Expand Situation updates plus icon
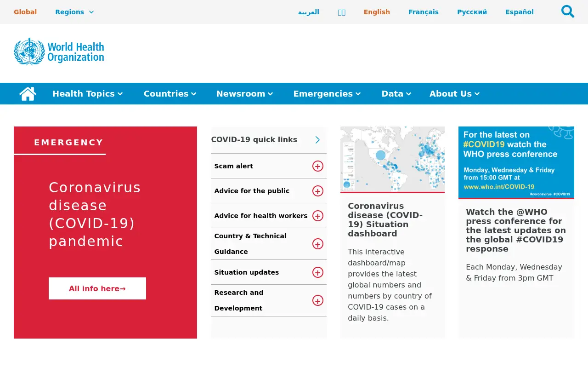Screen dimensions: 588x368 click(318, 272)
